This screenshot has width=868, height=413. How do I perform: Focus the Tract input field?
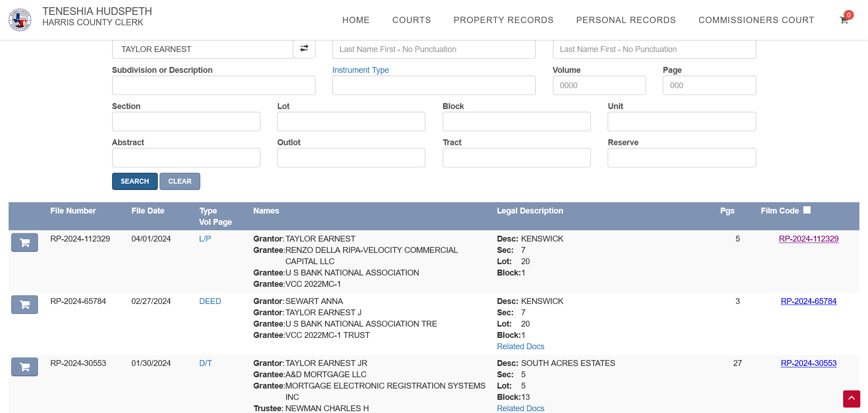(516, 158)
